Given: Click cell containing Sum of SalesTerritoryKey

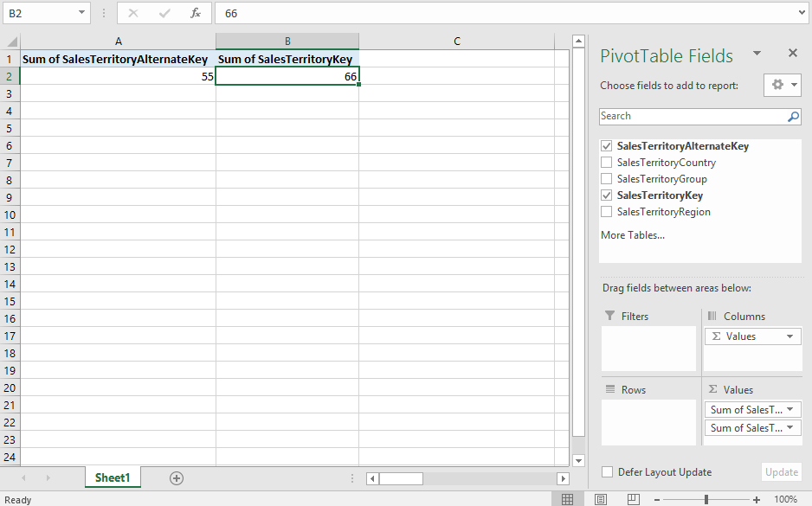Looking at the screenshot, I should [287, 59].
